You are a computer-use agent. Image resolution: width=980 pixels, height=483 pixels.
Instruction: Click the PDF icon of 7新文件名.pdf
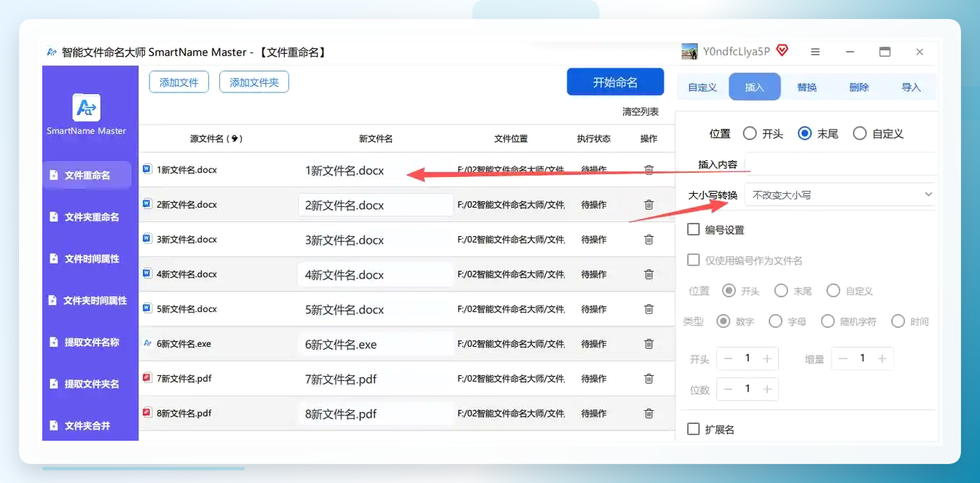coord(147,378)
